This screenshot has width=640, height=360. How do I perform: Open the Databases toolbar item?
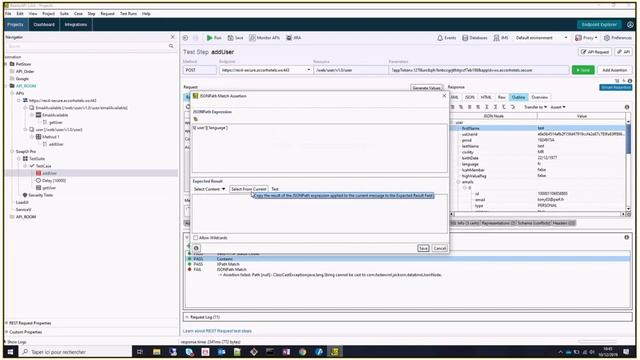tap(475, 38)
